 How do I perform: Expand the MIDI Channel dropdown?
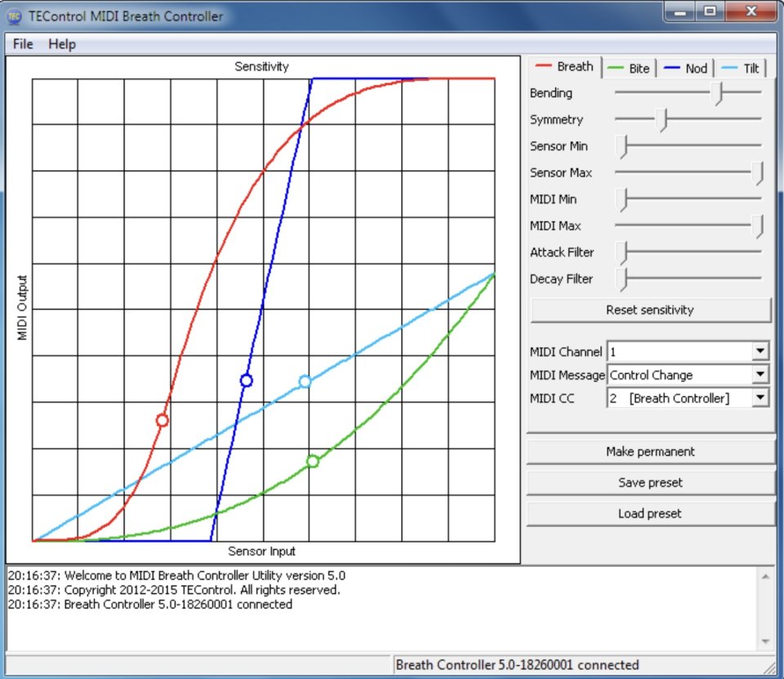point(760,351)
